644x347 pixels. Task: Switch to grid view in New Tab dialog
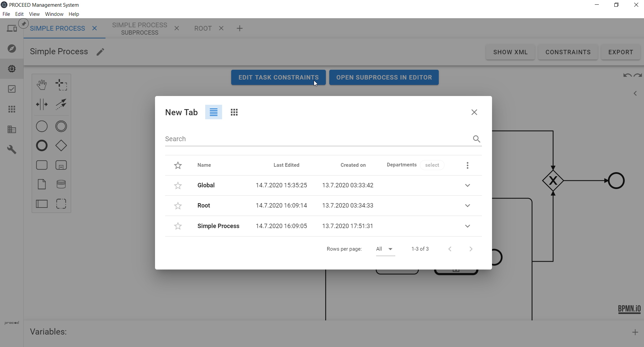pyautogui.click(x=234, y=112)
